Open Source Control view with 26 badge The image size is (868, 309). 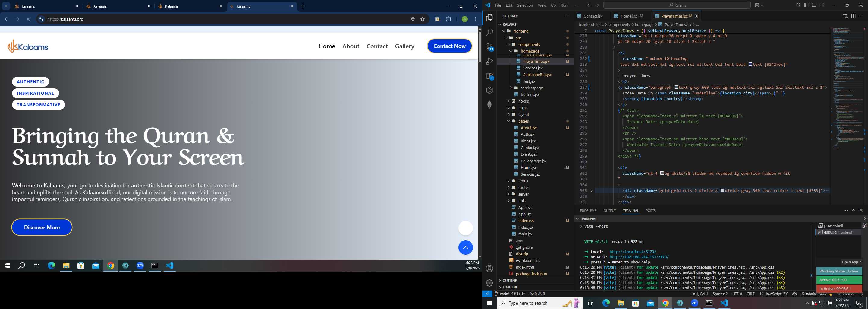pyautogui.click(x=489, y=47)
